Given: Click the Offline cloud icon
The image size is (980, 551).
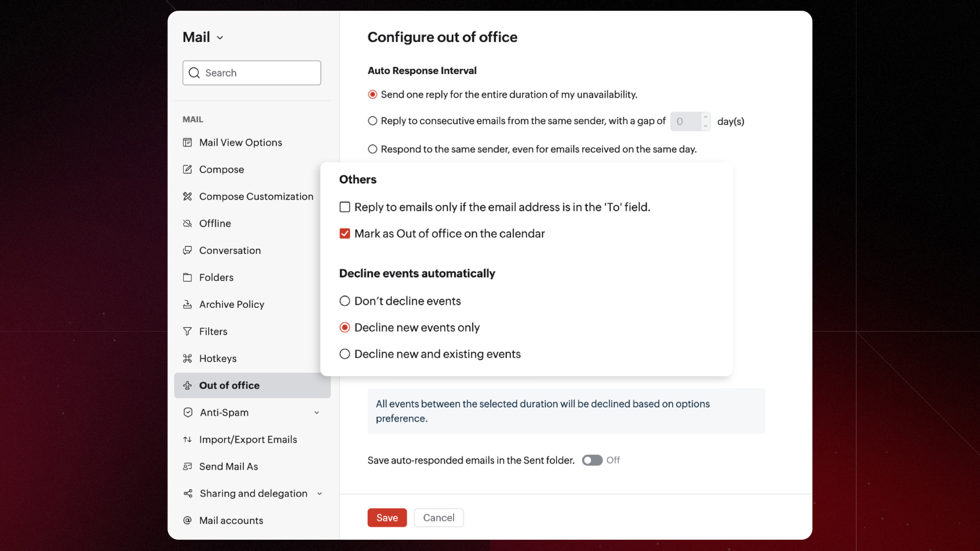Looking at the screenshot, I should click(x=187, y=223).
